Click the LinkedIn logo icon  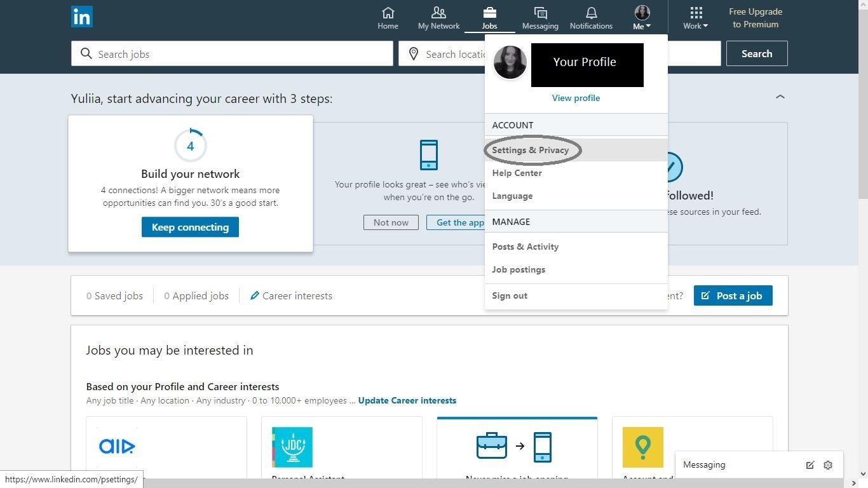pyautogui.click(x=82, y=17)
